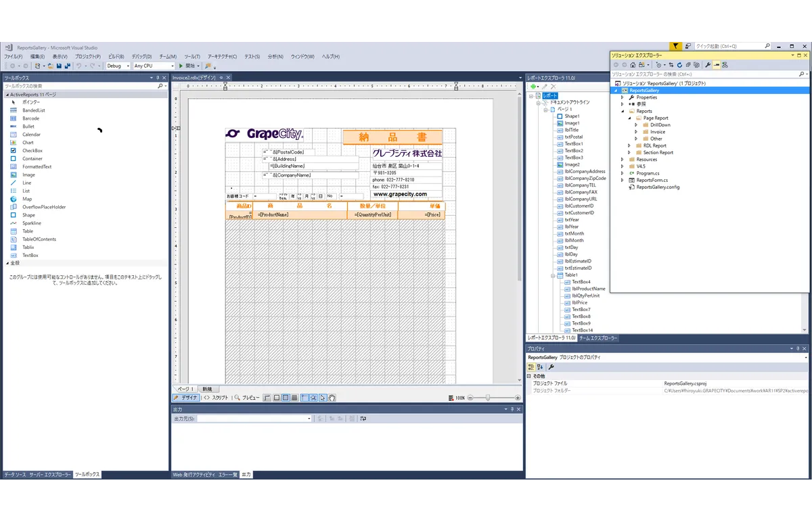Select the Chart control in the toolbox
This screenshot has height=514, width=812.
coord(28,143)
